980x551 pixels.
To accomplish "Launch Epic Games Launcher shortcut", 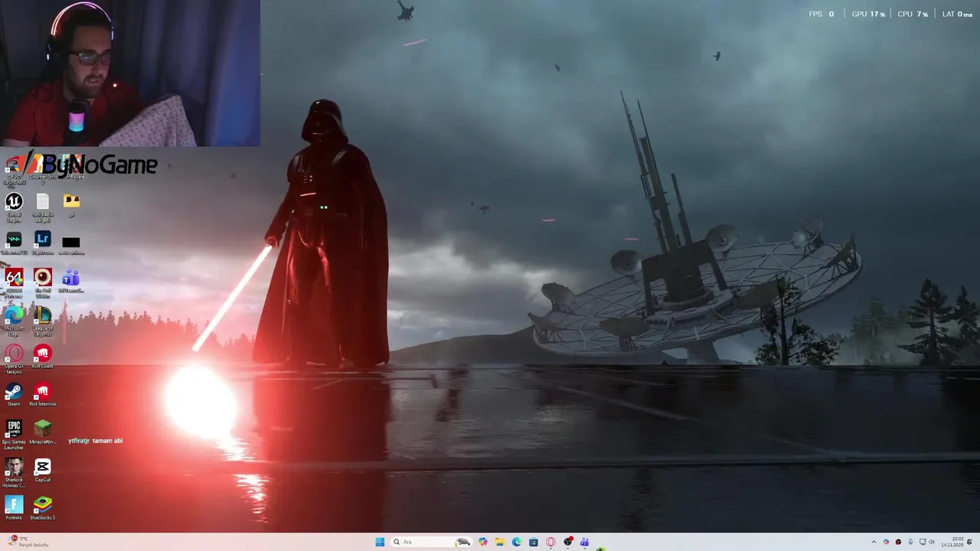I will tap(14, 434).
